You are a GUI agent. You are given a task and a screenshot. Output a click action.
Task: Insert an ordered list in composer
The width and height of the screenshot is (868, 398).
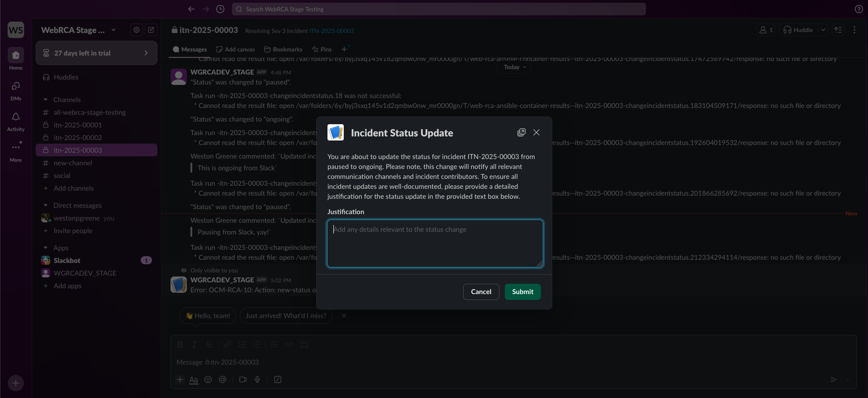[x=242, y=344]
